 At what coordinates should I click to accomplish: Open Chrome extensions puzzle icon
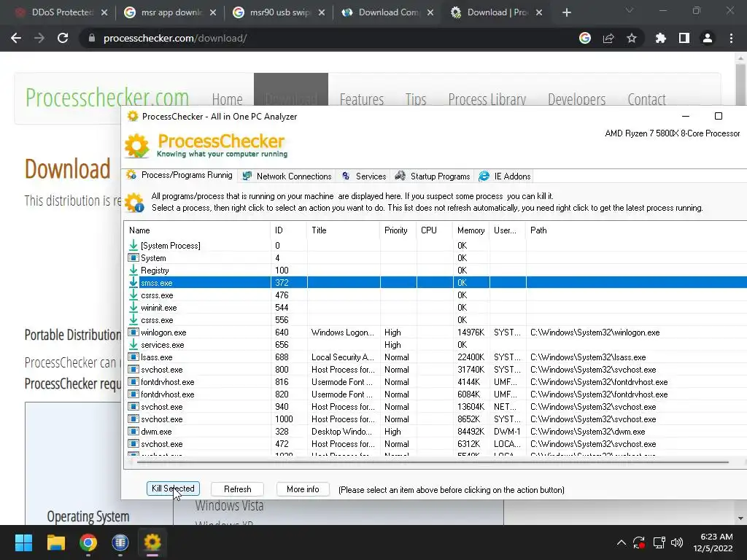point(660,38)
